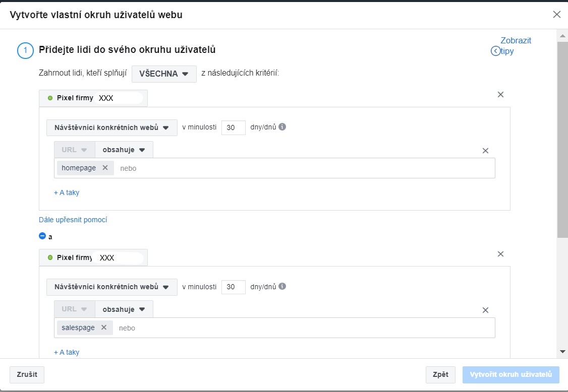Delete the first Pixel firmy criteria block
568x392 pixels.
click(x=500, y=94)
